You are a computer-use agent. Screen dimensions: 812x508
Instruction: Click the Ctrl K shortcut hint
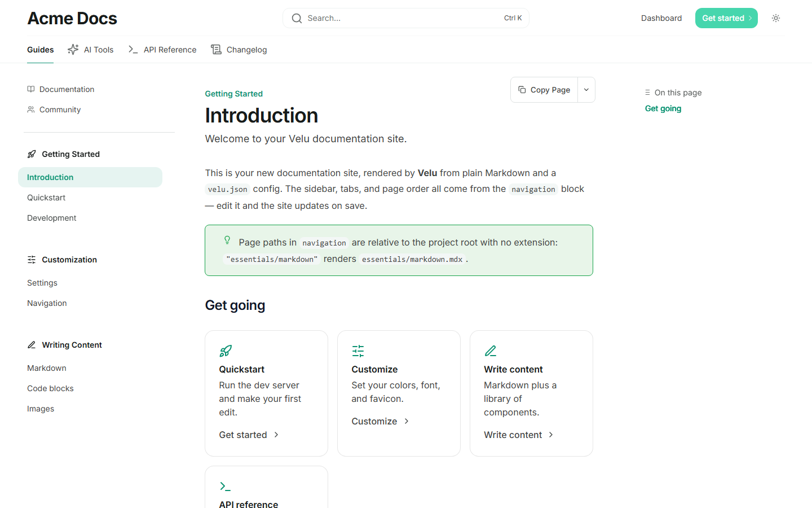tap(513, 18)
